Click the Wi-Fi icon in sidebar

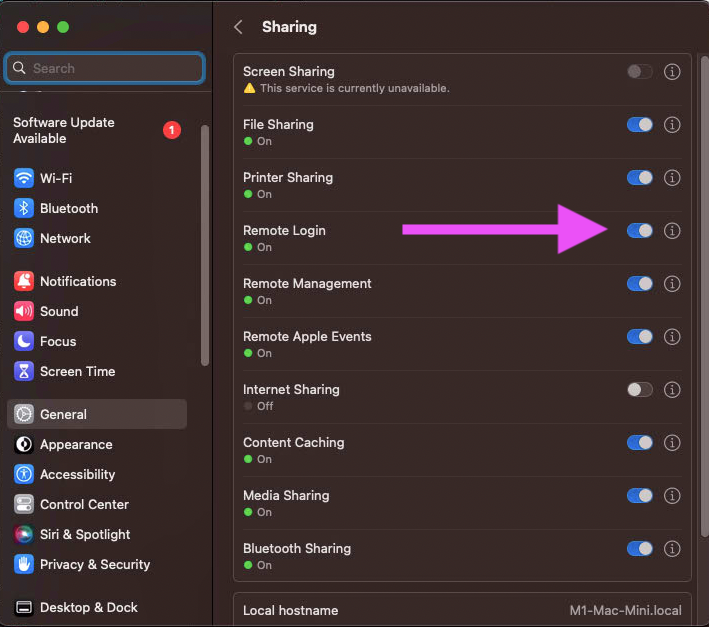click(x=24, y=178)
